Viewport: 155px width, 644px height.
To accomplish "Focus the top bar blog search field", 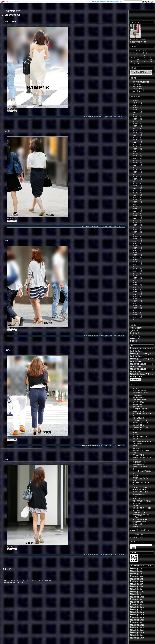I will click(133, 2).
